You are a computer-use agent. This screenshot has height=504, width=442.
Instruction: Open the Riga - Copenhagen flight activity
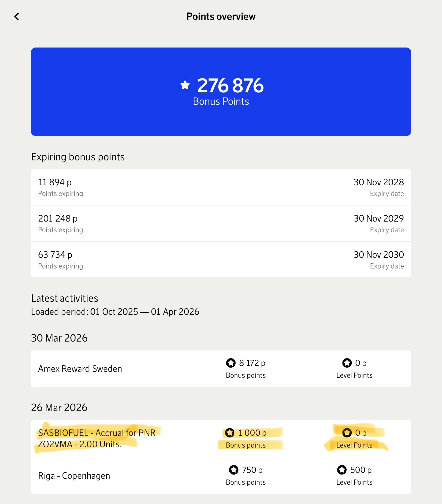coord(74,476)
